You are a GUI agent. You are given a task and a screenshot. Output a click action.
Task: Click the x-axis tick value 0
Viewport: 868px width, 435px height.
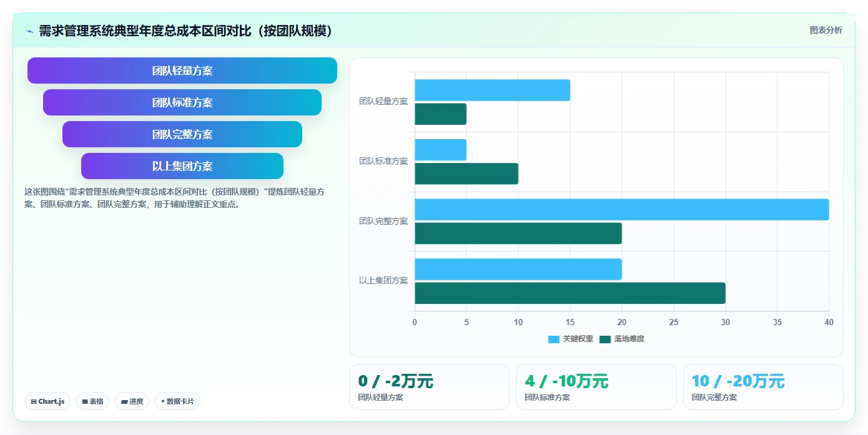coord(415,322)
